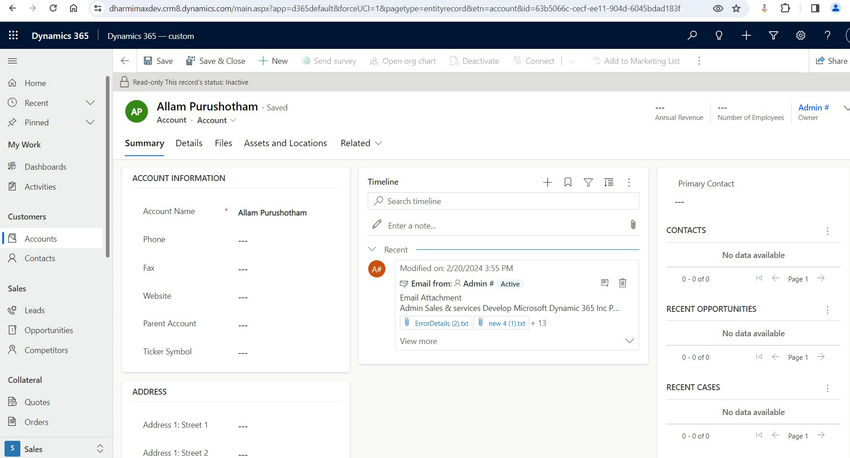Viewport: 850px width, 458px height.
Task: Open the timeline filter funnel icon
Action: click(588, 182)
